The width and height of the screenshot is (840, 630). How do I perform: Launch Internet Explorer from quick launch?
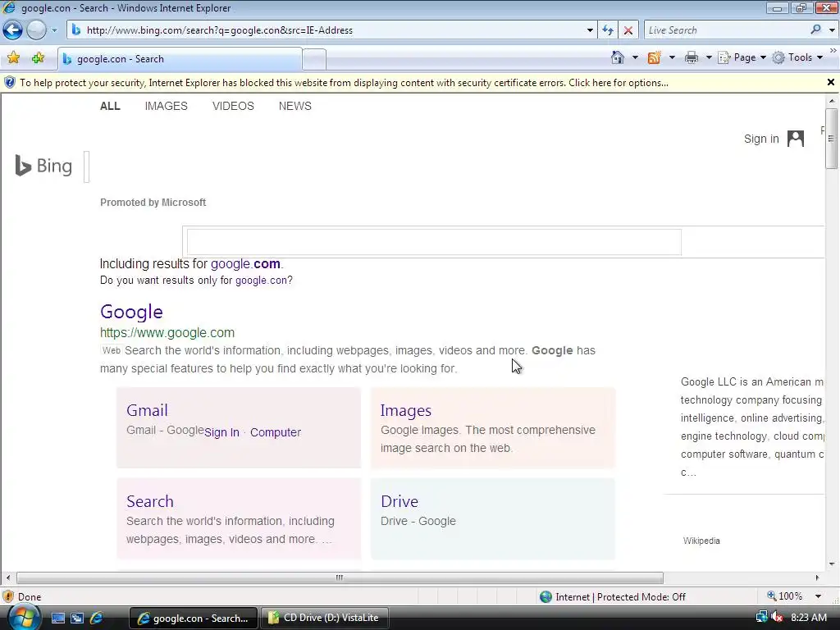tap(97, 618)
